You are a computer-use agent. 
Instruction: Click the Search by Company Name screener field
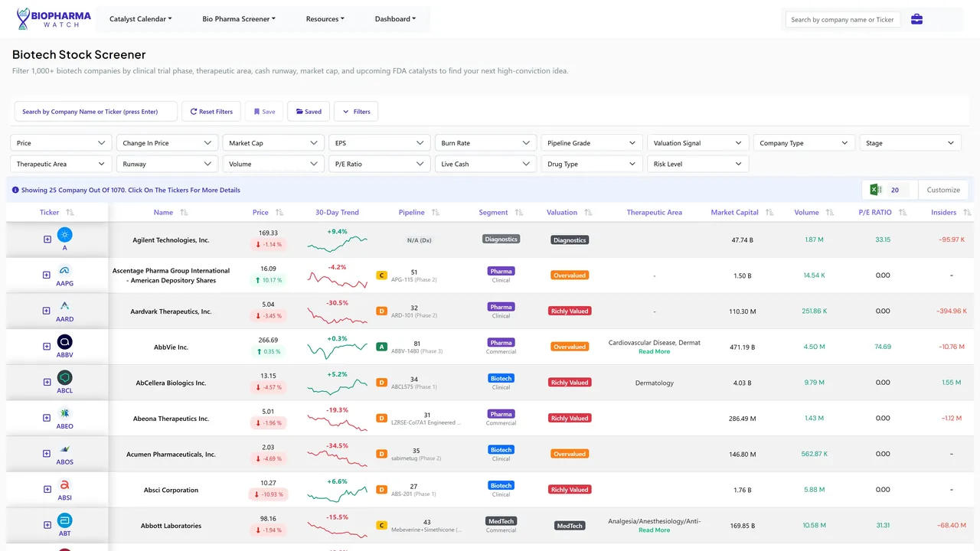[96, 112]
